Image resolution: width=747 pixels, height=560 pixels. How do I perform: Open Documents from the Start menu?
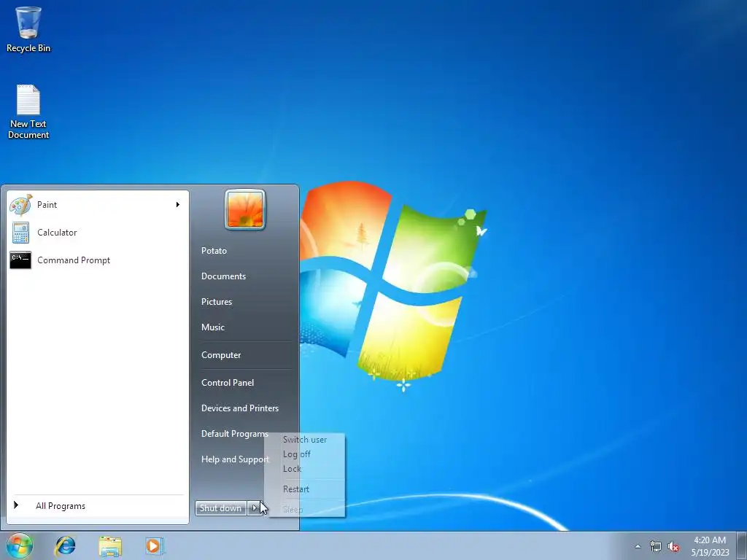coord(223,276)
